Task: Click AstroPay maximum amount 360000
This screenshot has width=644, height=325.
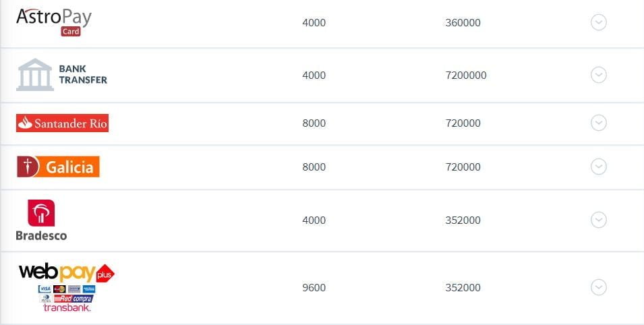Action: (463, 22)
